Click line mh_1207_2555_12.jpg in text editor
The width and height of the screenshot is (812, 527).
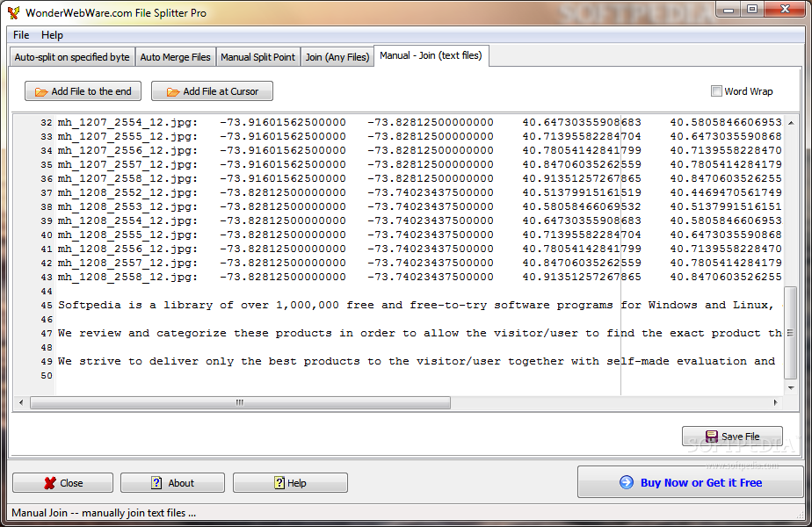[419, 137]
